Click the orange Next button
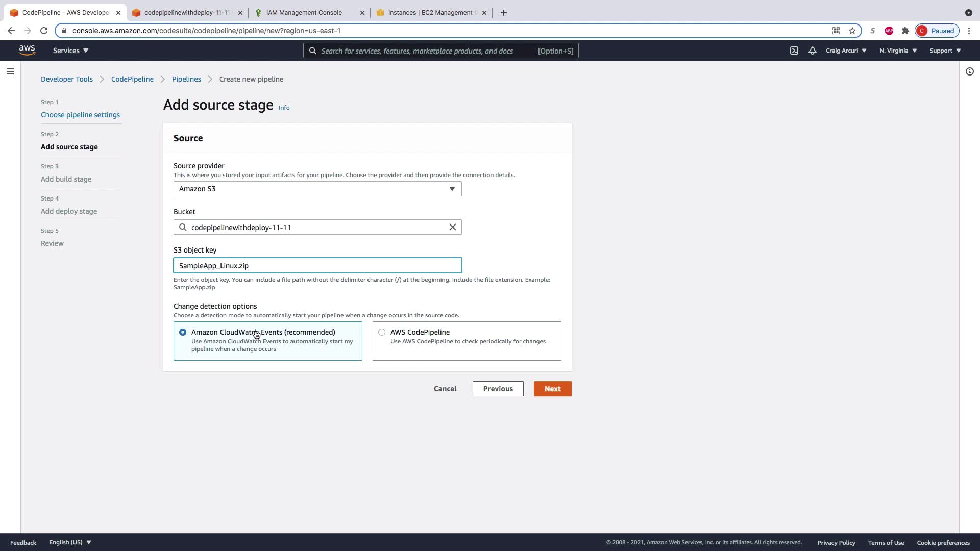This screenshot has height=551, width=980. (x=552, y=389)
